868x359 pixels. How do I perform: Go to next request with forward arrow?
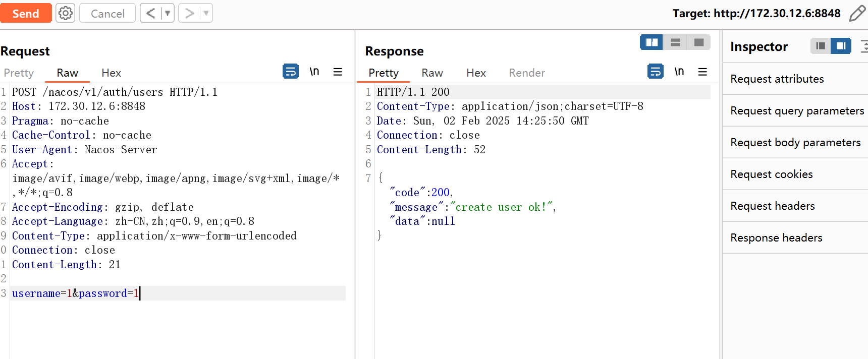189,13
